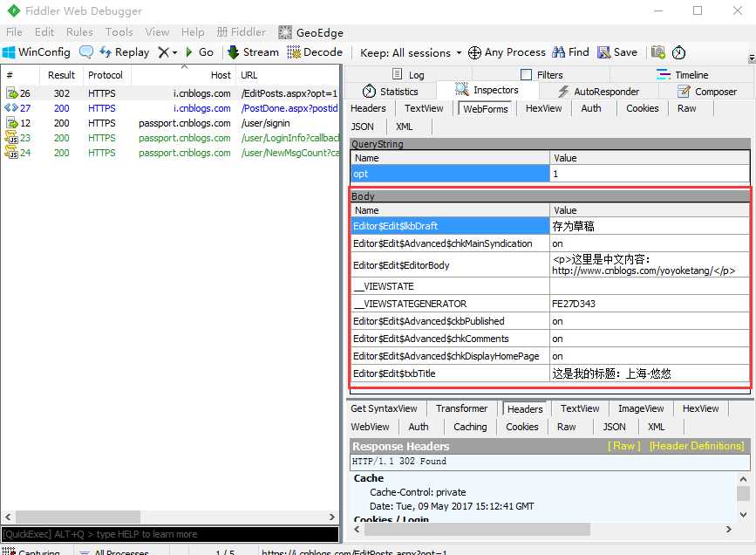This screenshot has height=555, width=756.
Task: Open the View menu
Action: pyautogui.click(x=157, y=32)
